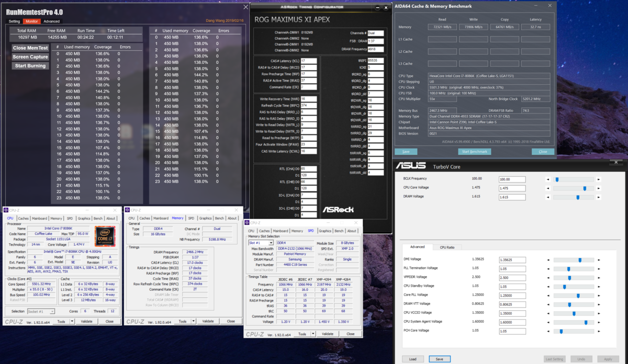Click the Close MemTest button

(30, 48)
